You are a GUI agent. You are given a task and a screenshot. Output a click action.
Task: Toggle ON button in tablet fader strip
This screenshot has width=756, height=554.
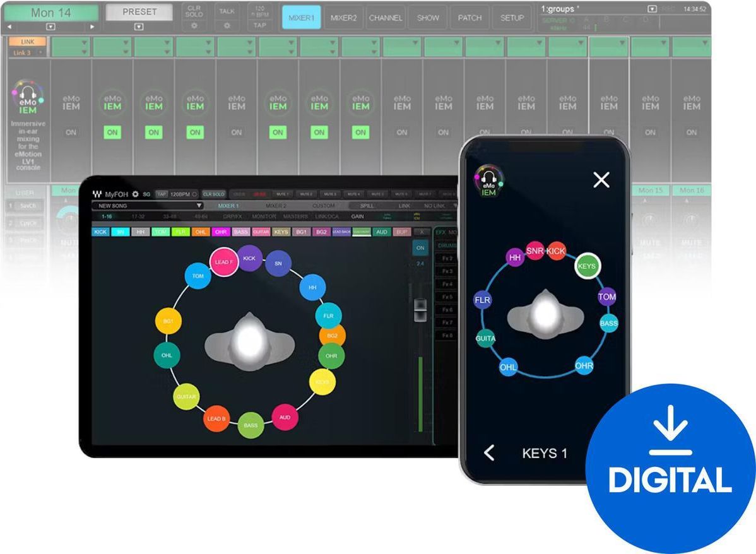coord(420,249)
